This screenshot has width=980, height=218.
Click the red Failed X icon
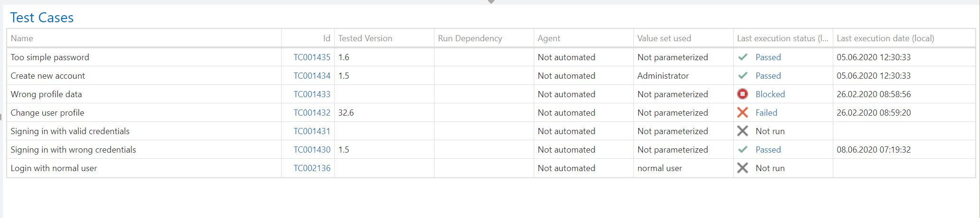point(743,113)
